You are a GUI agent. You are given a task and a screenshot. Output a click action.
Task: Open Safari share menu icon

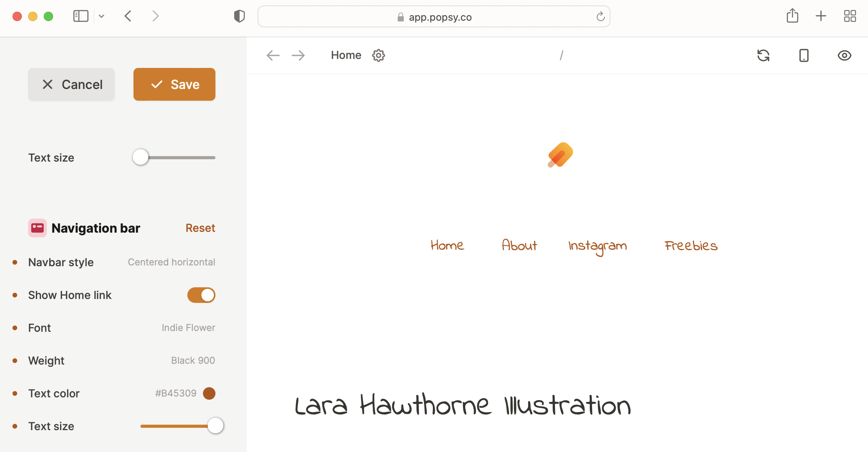(792, 16)
